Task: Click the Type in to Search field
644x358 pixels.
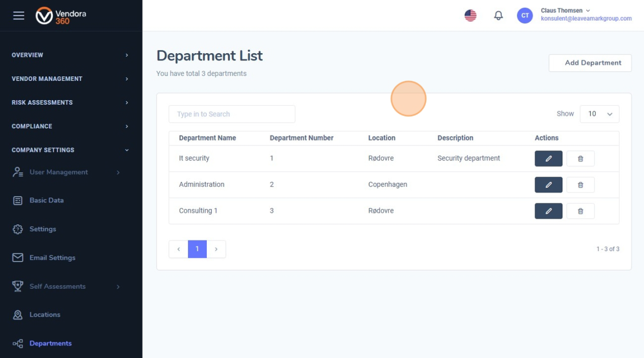Action: point(232,114)
